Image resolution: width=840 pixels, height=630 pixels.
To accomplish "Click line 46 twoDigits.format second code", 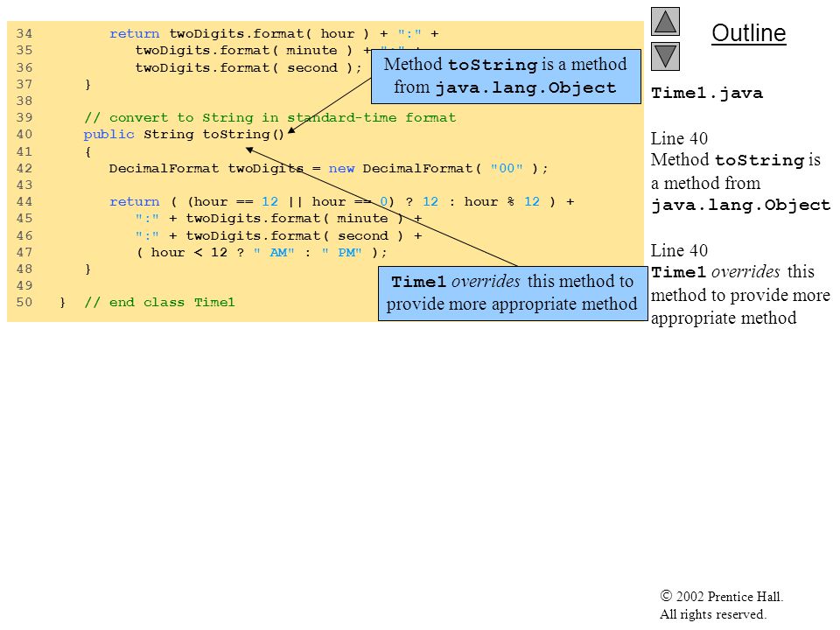I will (278, 235).
